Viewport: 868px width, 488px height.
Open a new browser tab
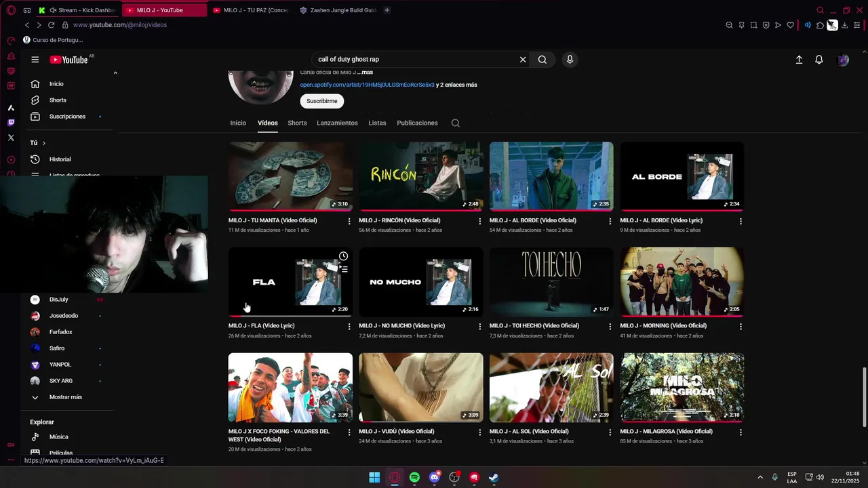point(387,10)
